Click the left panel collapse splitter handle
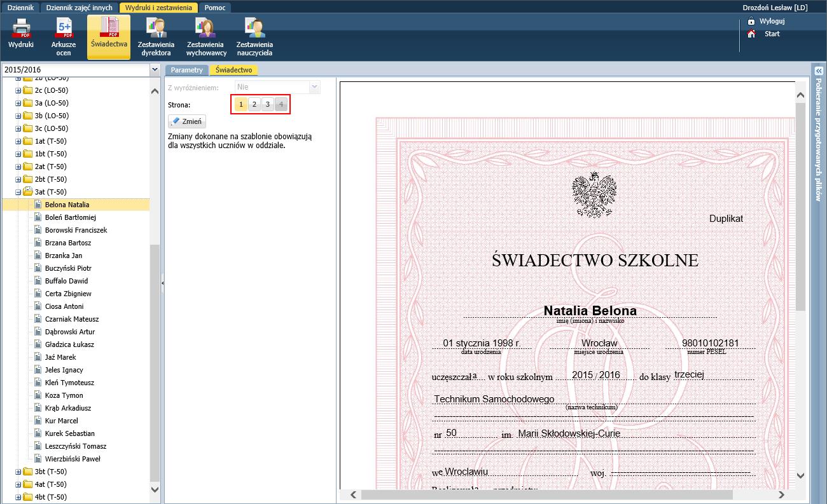 pyautogui.click(x=162, y=283)
